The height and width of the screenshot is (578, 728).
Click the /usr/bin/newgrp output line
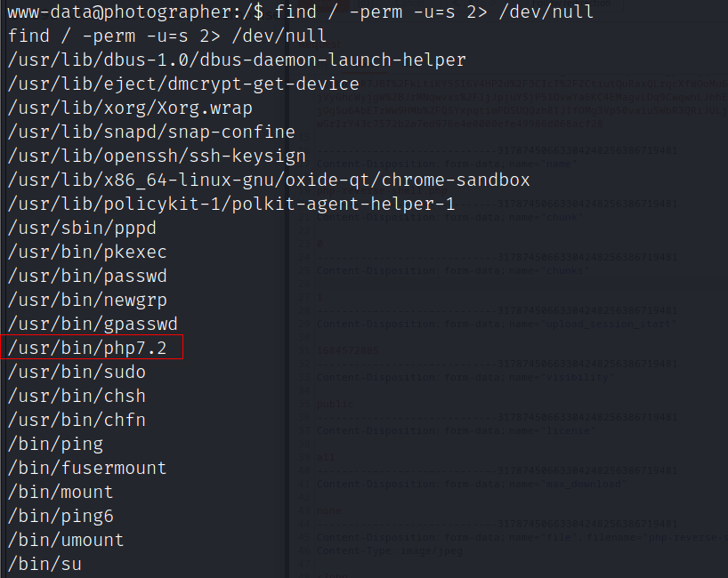[x=87, y=300]
